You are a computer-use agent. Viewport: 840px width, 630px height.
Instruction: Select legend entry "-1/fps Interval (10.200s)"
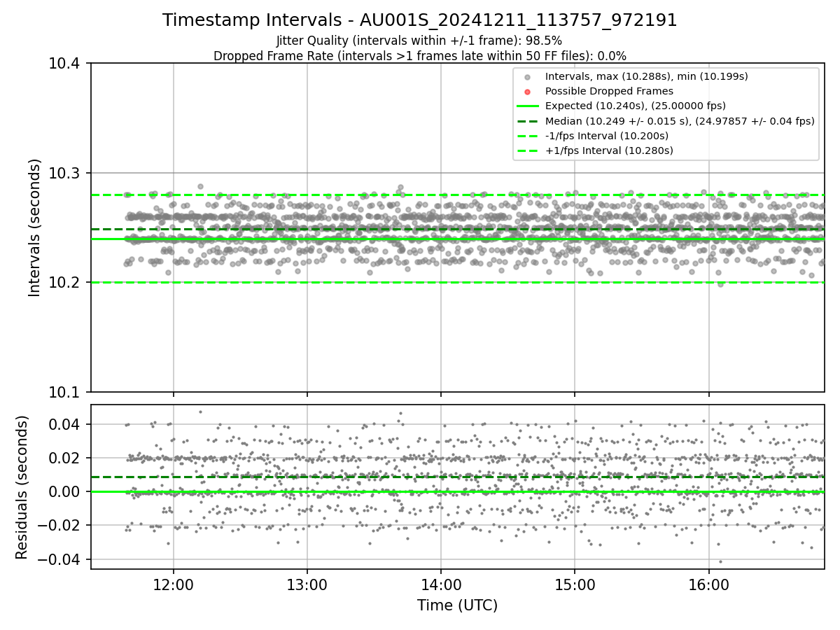[x=607, y=136]
